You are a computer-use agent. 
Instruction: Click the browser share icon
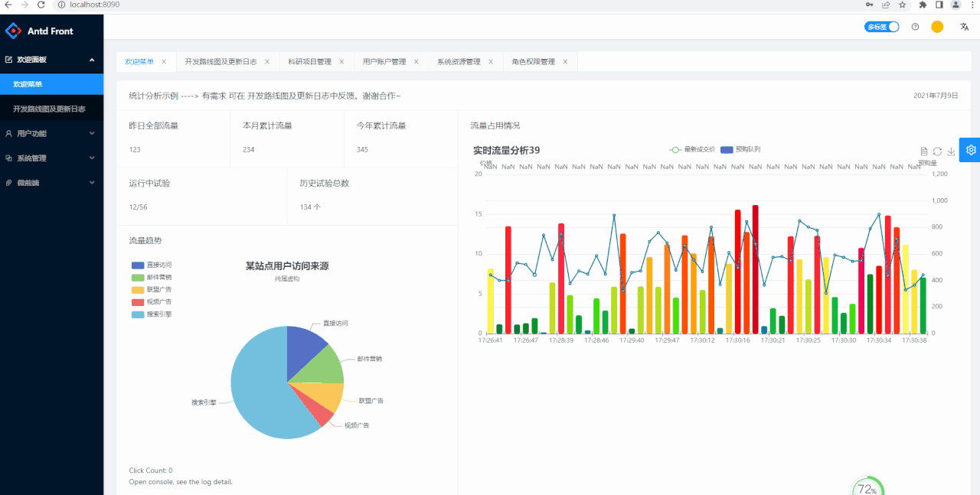pyautogui.click(x=886, y=5)
